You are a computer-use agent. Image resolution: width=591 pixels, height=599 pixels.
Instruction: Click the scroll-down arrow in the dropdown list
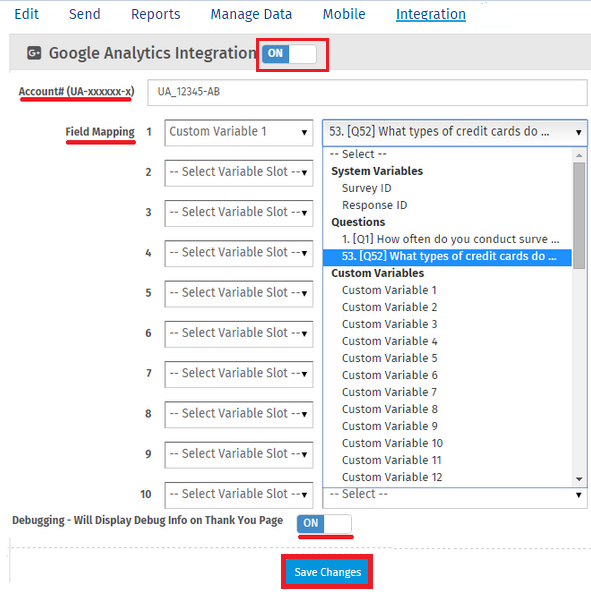coord(579,479)
